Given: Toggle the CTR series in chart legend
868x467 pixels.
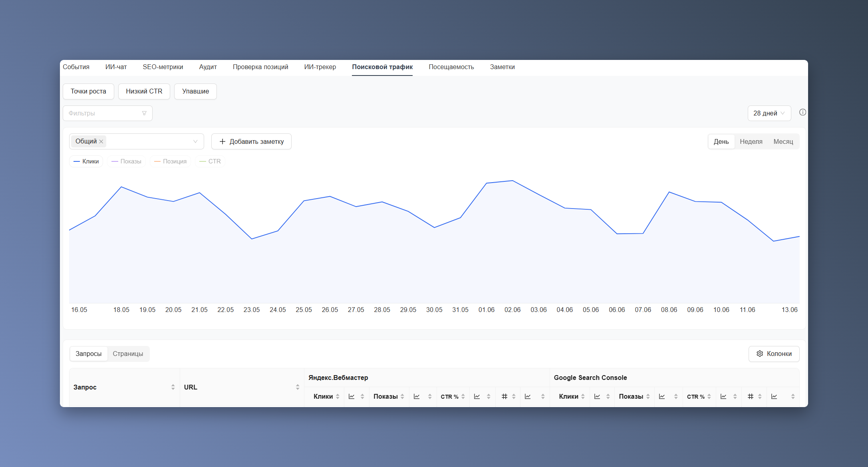Looking at the screenshot, I should [210, 161].
